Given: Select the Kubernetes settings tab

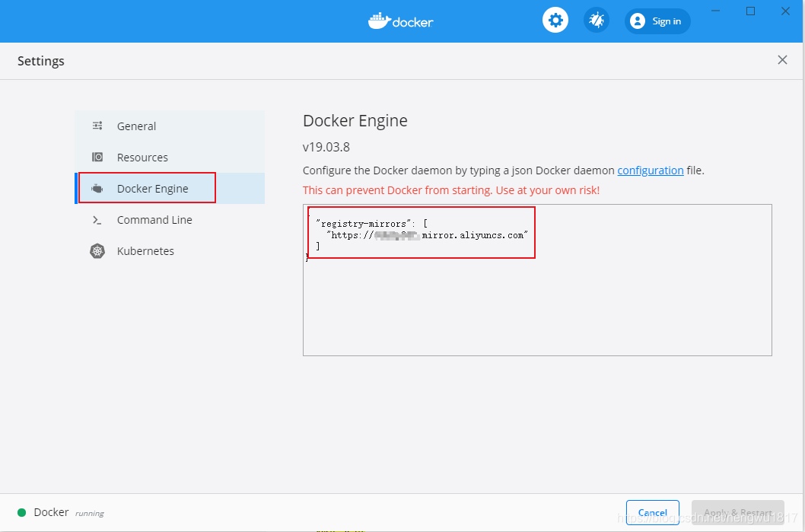Looking at the screenshot, I should pos(170,251).
